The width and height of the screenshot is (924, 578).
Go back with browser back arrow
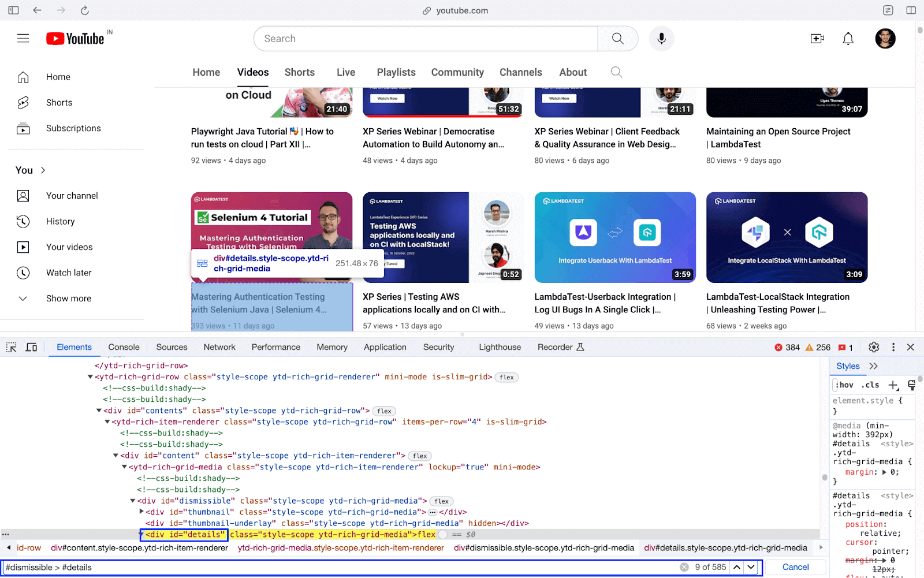click(38, 10)
